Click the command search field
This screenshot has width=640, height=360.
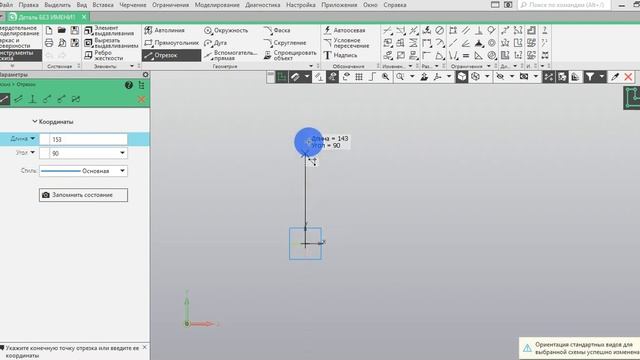[564, 5]
